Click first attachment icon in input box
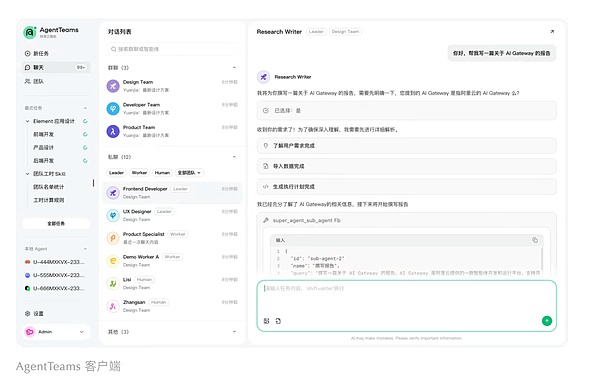The width and height of the screenshot is (600, 384). (266, 321)
